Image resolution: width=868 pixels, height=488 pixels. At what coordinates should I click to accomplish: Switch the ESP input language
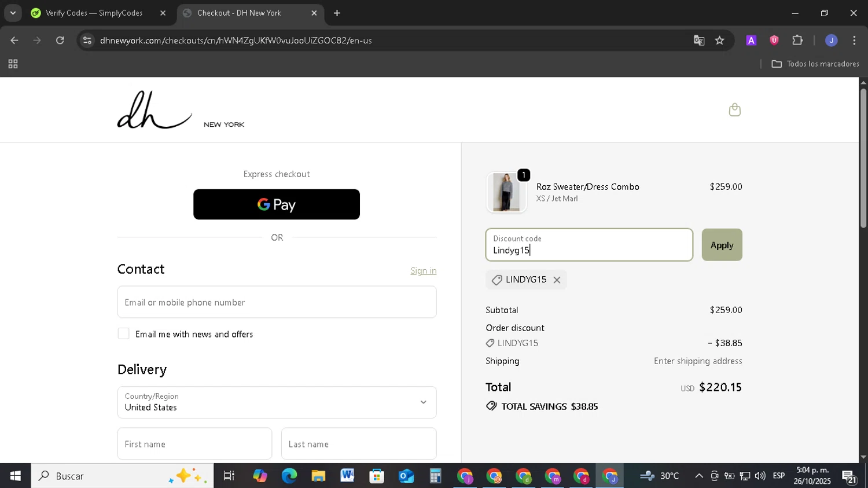pyautogui.click(x=779, y=476)
